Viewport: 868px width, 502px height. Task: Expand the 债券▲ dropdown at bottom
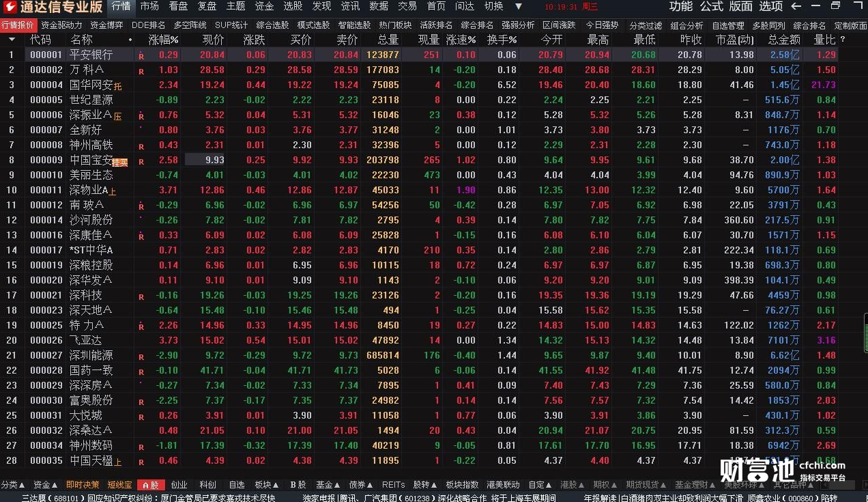pyautogui.click(x=362, y=485)
